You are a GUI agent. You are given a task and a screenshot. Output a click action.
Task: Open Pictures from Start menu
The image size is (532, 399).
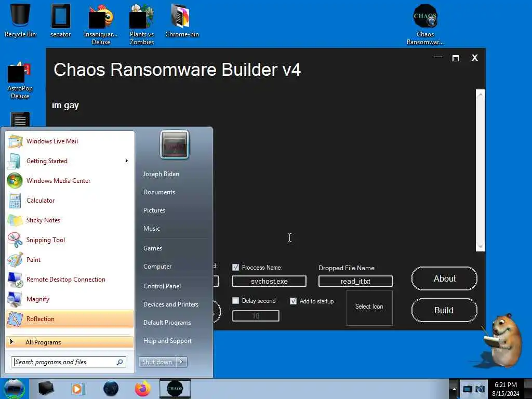[x=154, y=210]
